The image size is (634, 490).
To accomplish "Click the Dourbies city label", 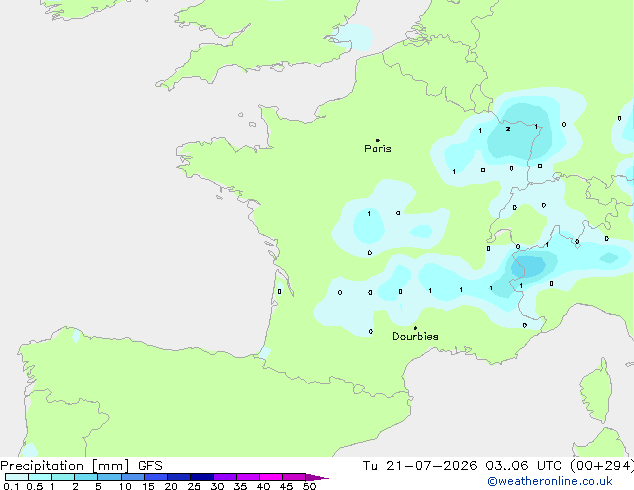I will [415, 336].
